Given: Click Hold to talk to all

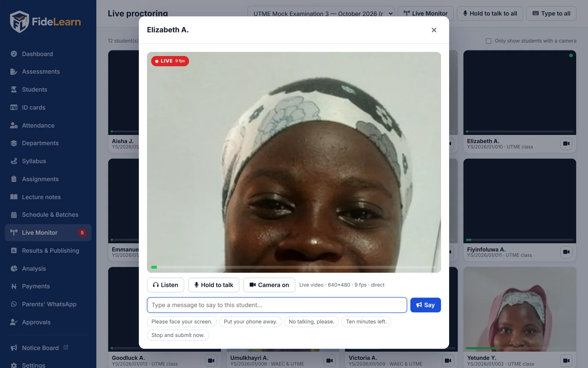Looking at the screenshot, I should (x=490, y=14).
